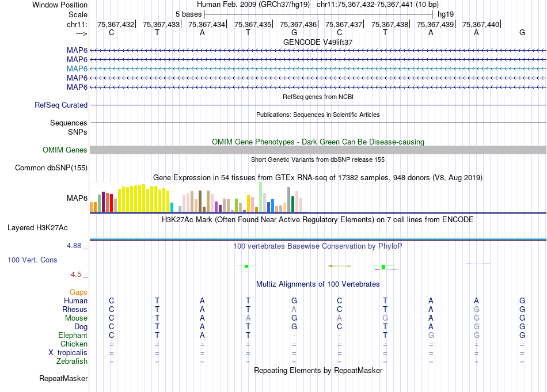
Task: Click the gray OMIM Genes bar
Action: coord(318,150)
